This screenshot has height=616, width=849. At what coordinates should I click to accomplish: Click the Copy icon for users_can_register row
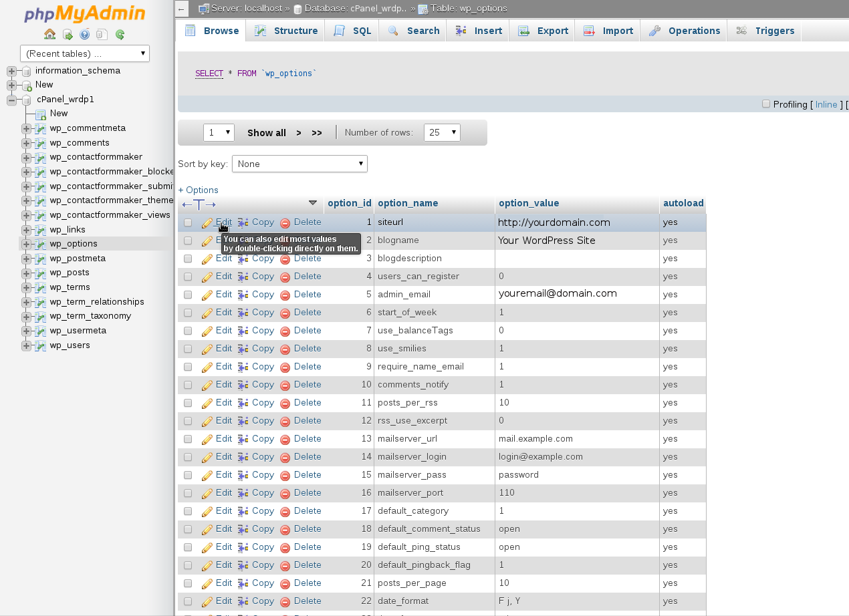(243, 277)
